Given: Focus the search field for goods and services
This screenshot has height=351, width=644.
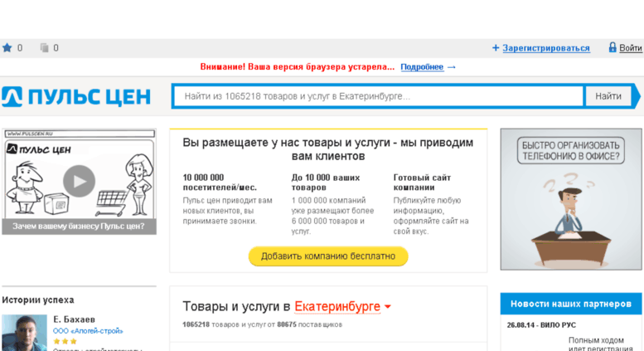Looking at the screenshot, I should click(379, 96).
